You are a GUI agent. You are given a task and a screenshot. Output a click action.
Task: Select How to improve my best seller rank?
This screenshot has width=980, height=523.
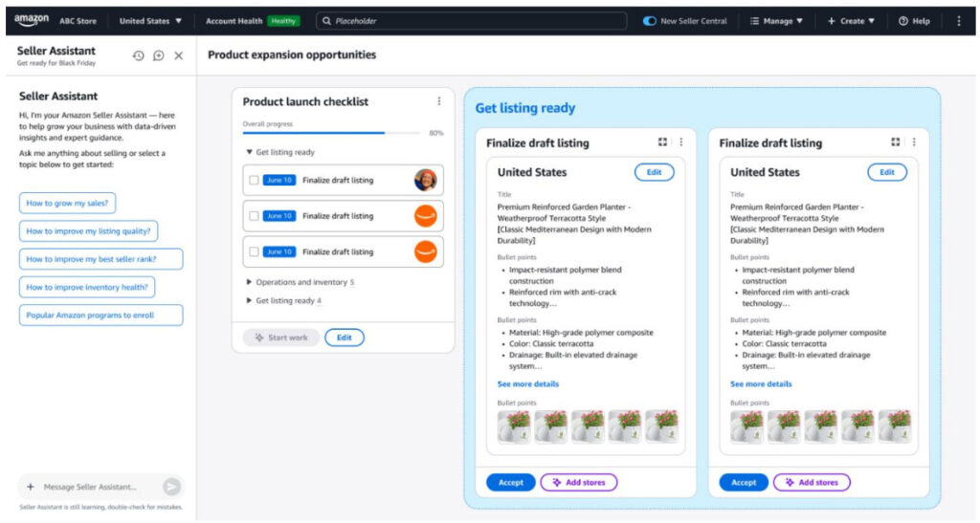point(100,259)
